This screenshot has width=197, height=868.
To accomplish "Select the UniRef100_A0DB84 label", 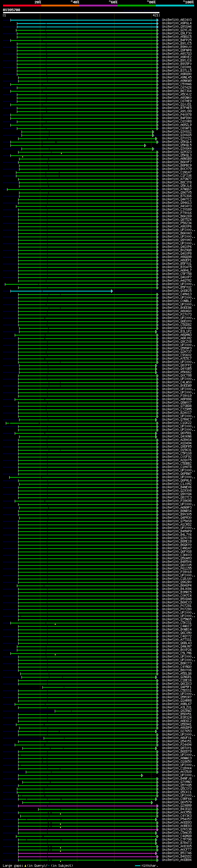I will pos(177,860).
